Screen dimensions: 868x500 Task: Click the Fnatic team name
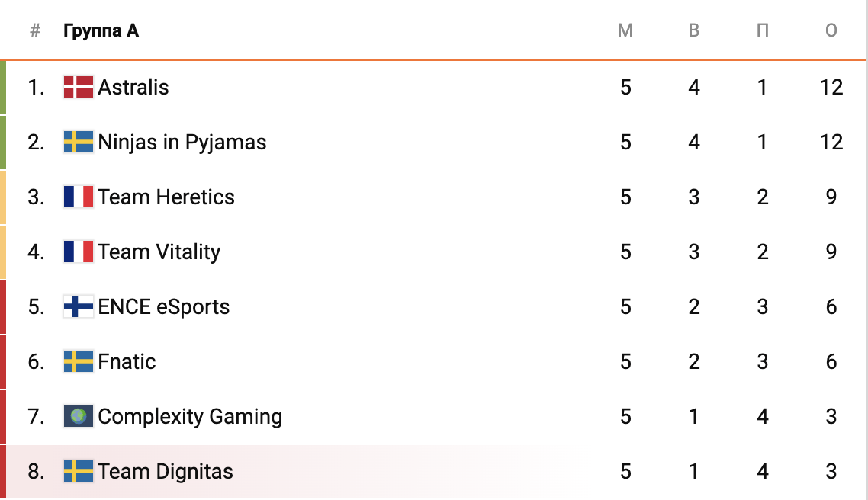tap(127, 361)
